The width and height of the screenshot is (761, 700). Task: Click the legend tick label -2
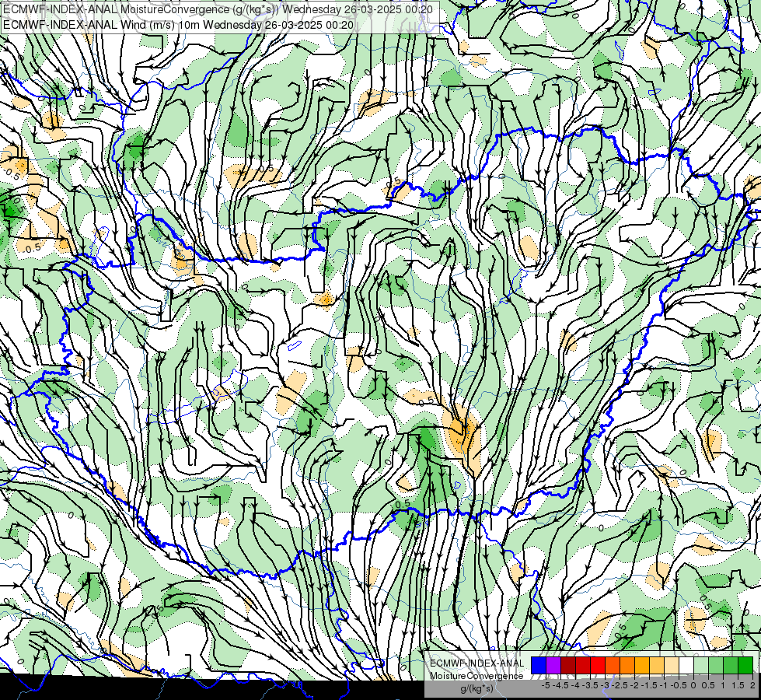(x=634, y=685)
